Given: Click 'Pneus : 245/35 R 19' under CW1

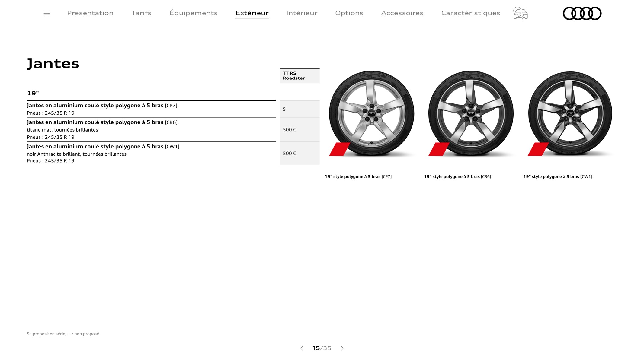Looking at the screenshot, I should coord(50,161).
